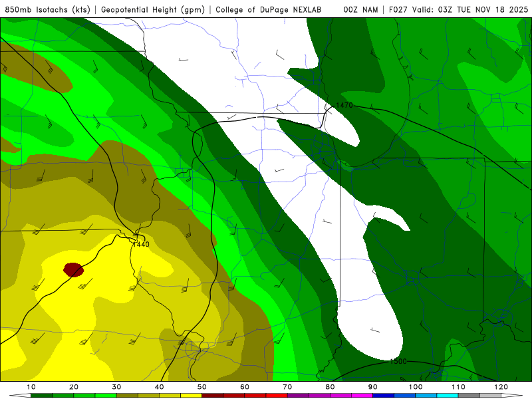The height and width of the screenshot is (399, 532).
Task: Click "College of DuPage NEXLAB" in the header
Action: 269,10
